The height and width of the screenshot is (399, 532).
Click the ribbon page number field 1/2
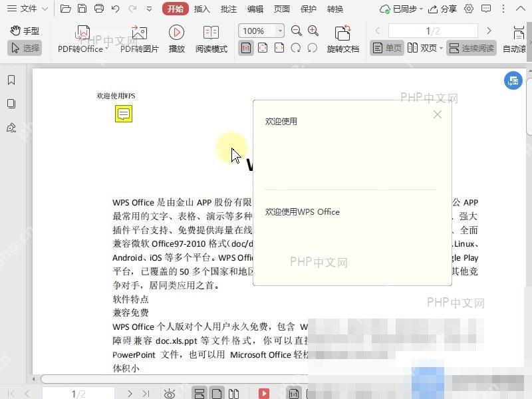pyautogui.click(x=433, y=31)
